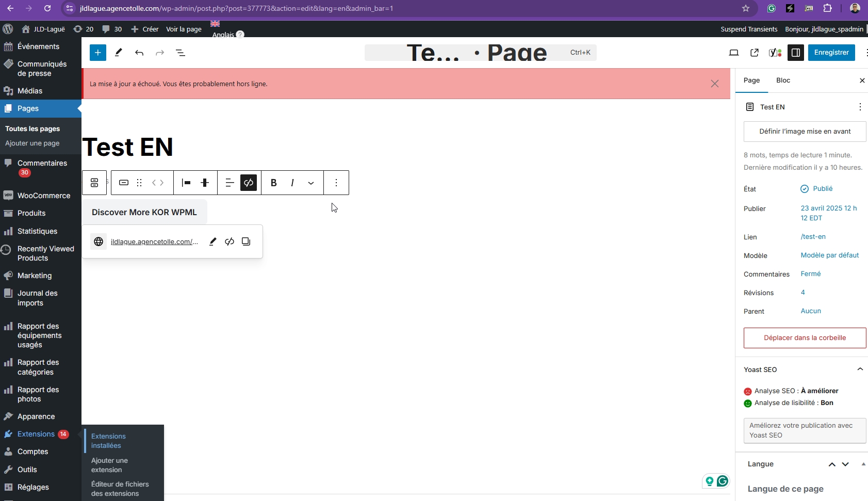
Task: Open Extensions installées in flyout
Action: (108, 441)
